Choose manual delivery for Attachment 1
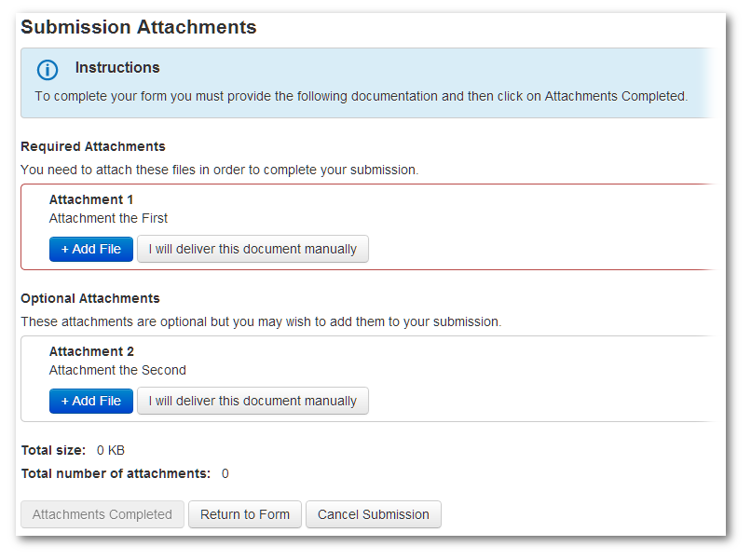 253,249
